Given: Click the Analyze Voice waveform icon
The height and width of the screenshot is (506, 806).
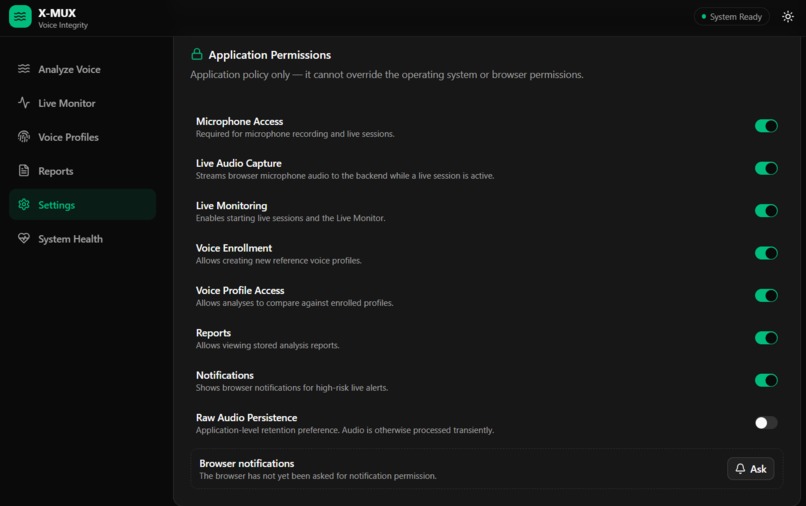Looking at the screenshot, I should click(x=24, y=69).
